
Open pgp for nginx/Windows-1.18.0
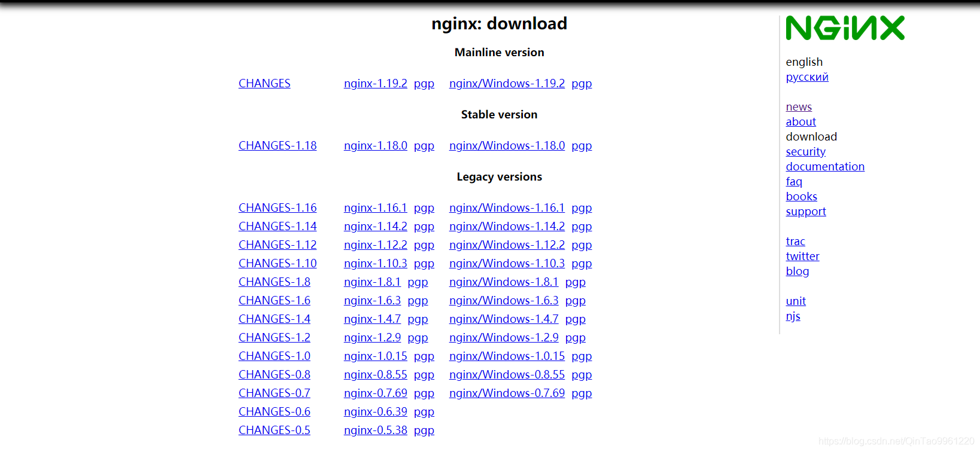point(582,146)
